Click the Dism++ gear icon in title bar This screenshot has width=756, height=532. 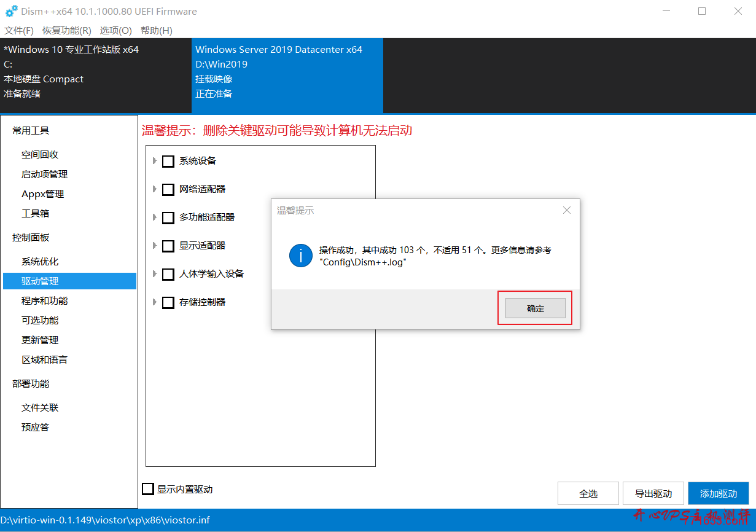pyautogui.click(x=10, y=10)
